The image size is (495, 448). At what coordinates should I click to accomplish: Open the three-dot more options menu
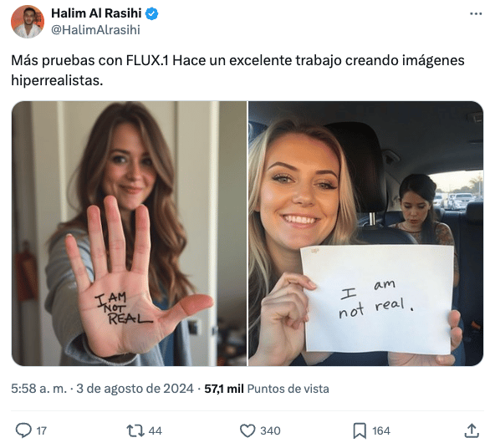476,13
